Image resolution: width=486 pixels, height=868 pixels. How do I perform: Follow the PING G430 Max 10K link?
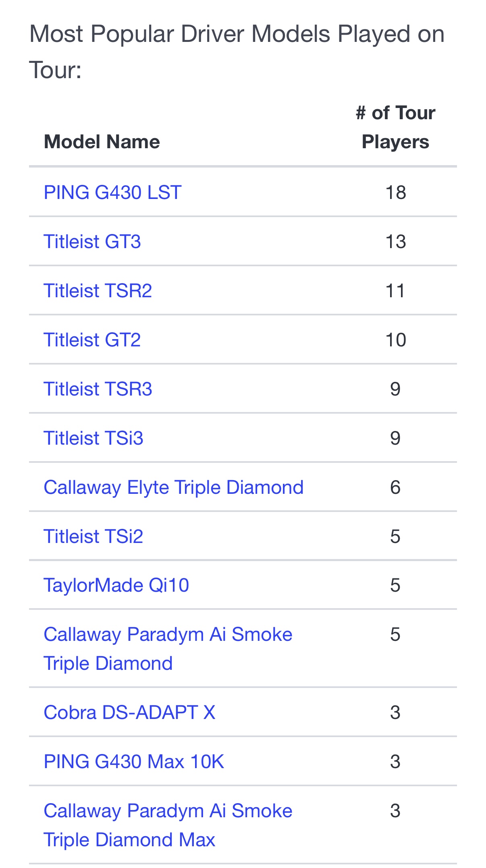pos(134,762)
